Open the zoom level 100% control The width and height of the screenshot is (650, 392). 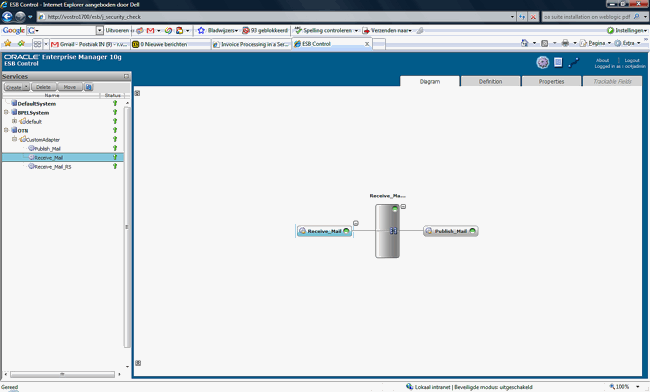624,387
